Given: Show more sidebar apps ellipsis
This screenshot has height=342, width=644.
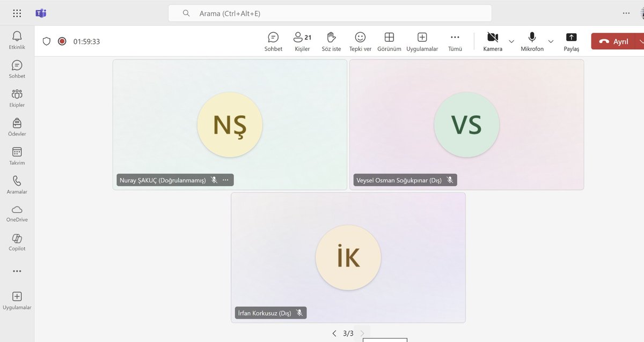Looking at the screenshot, I should point(17,271).
